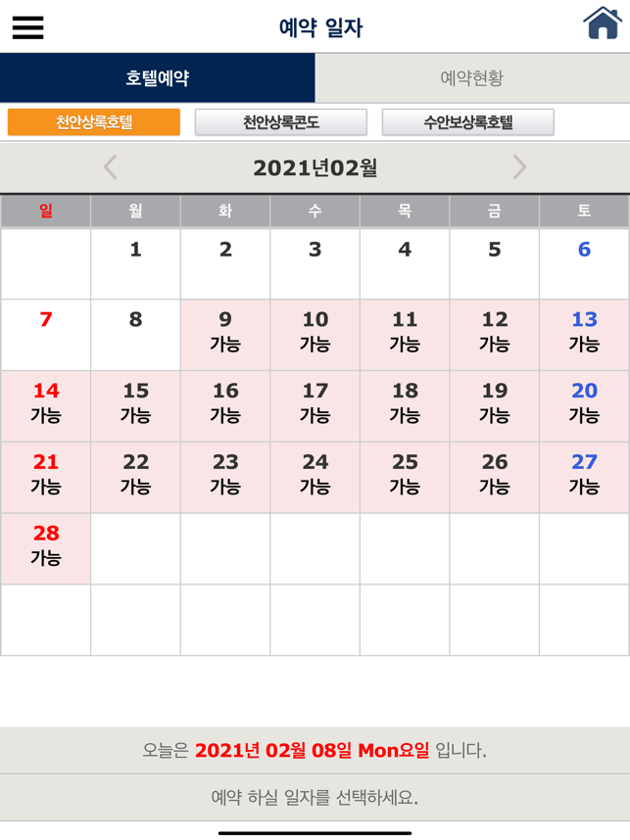Select February 10 available date

tap(315, 335)
